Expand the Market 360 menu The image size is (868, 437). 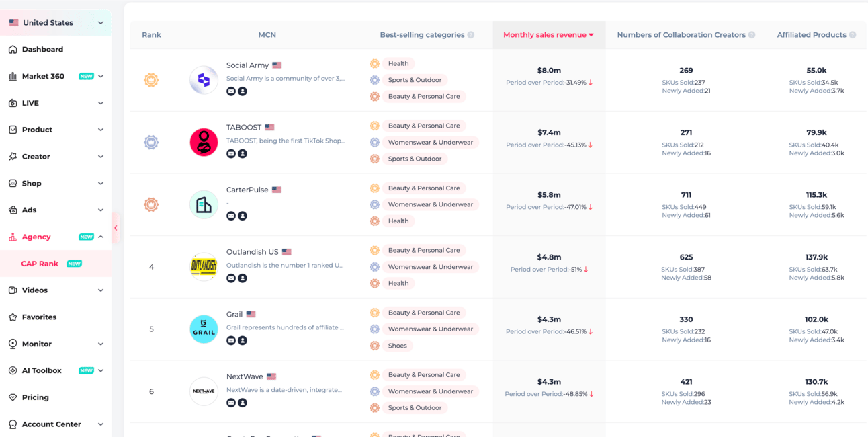[x=56, y=76]
